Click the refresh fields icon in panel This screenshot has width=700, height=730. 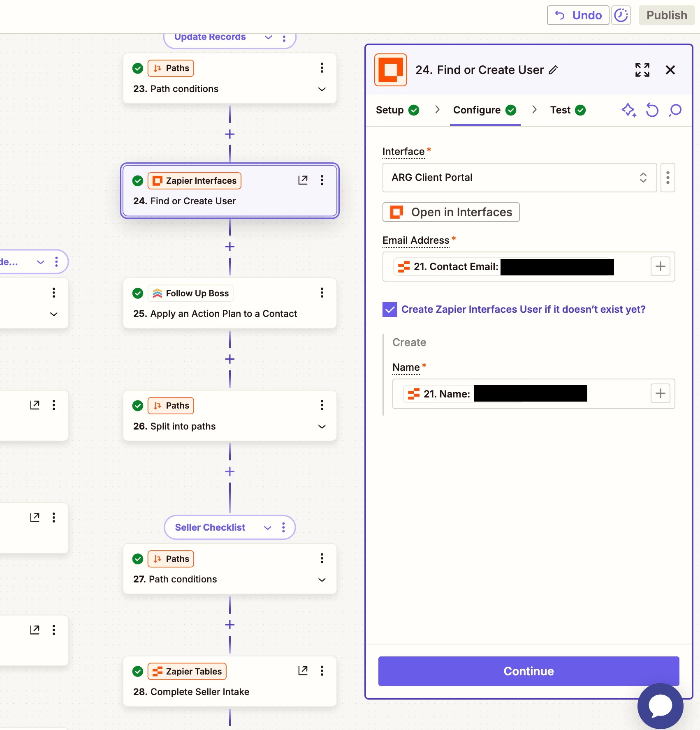[x=652, y=110]
